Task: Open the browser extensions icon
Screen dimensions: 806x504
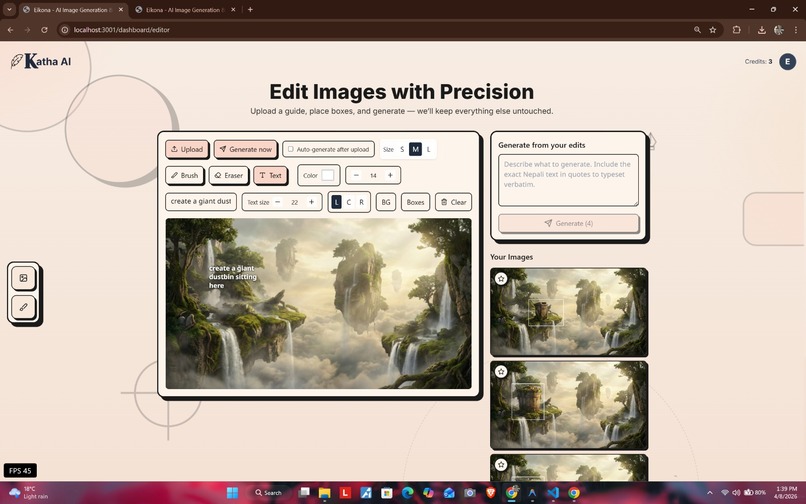Action: [736, 30]
